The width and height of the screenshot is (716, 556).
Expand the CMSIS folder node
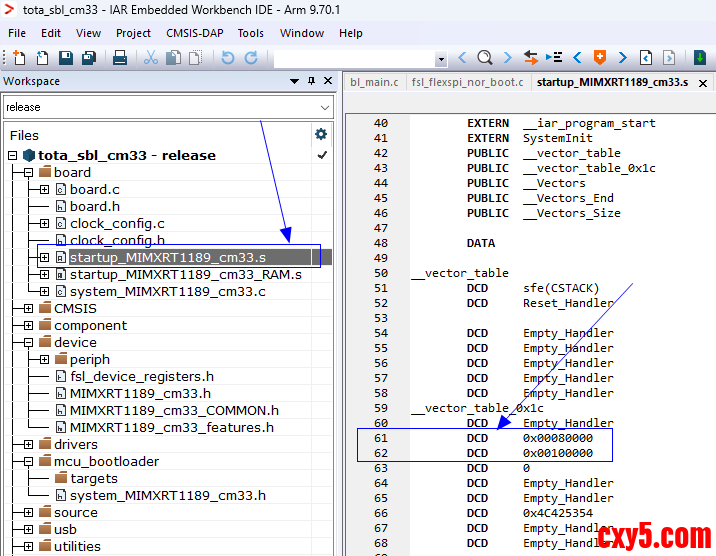coord(28,308)
